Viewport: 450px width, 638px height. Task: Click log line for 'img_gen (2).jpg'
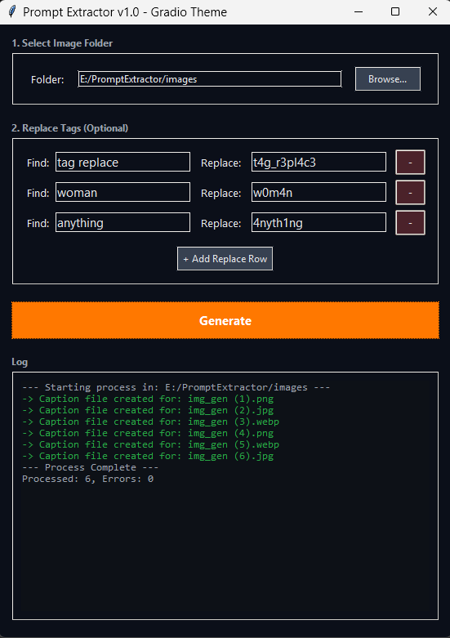[x=148, y=410]
